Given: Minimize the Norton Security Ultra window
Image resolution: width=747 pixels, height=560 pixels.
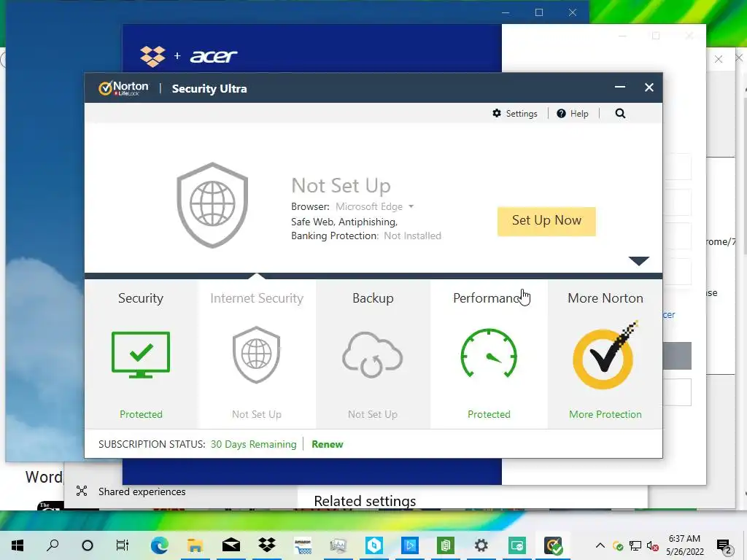Looking at the screenshot, I should 620,87.
